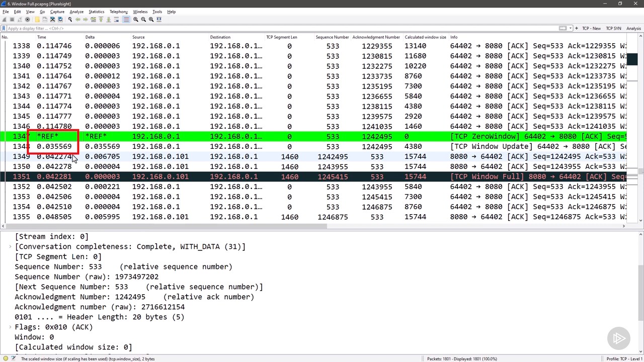Image resolution: width=644 pixels, height=362 pixels.
Task: Select the Acknowledgment number (raw) line
Action: tap(100, 307)
